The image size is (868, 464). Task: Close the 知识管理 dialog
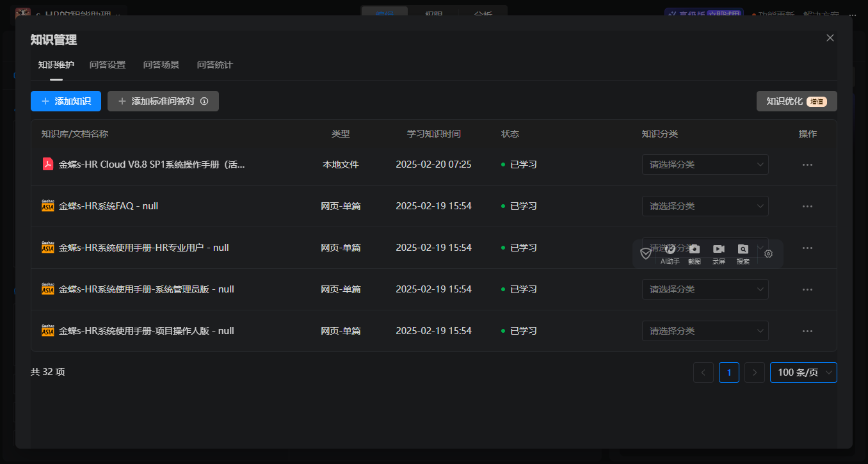[830, 38]
